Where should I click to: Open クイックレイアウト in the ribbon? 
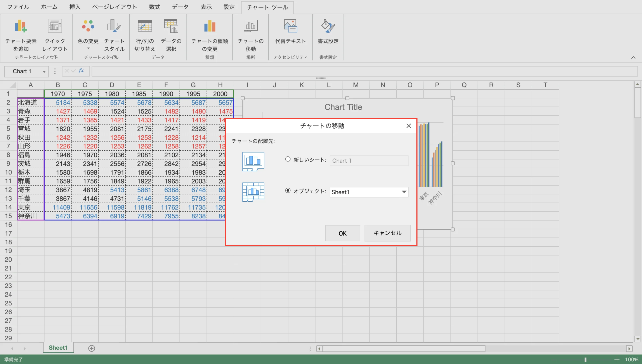point(55,26)
